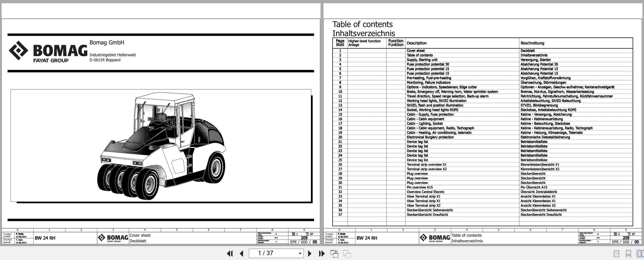The width and height of the screenshot is (644, 260).
Task: Switch to single page view
Action: tap(616, 253)
